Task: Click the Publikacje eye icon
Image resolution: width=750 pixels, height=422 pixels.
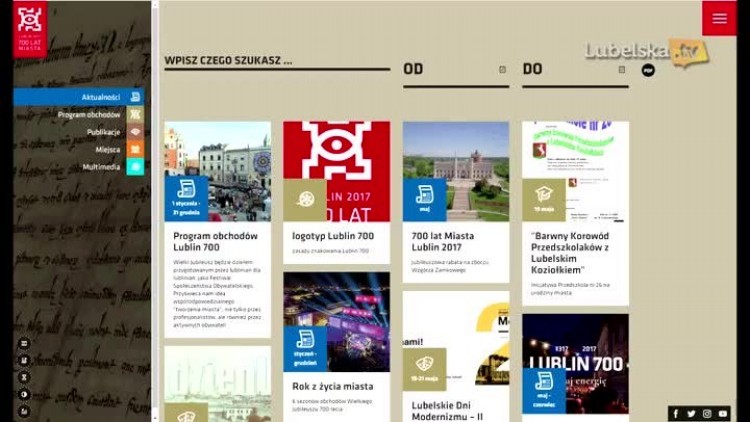Action: tap(135, 132)
